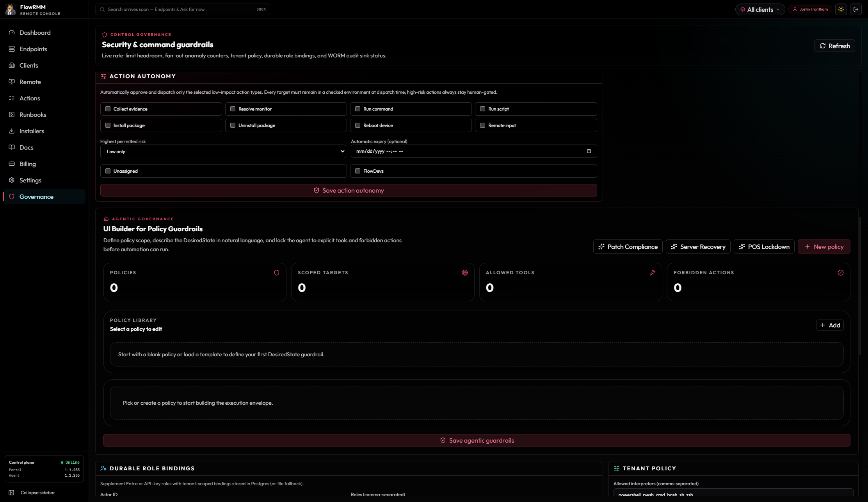The width and height of the screenshot is (868, 502).
Task: Click the Settings gear icon
Action: click(12, 180)
